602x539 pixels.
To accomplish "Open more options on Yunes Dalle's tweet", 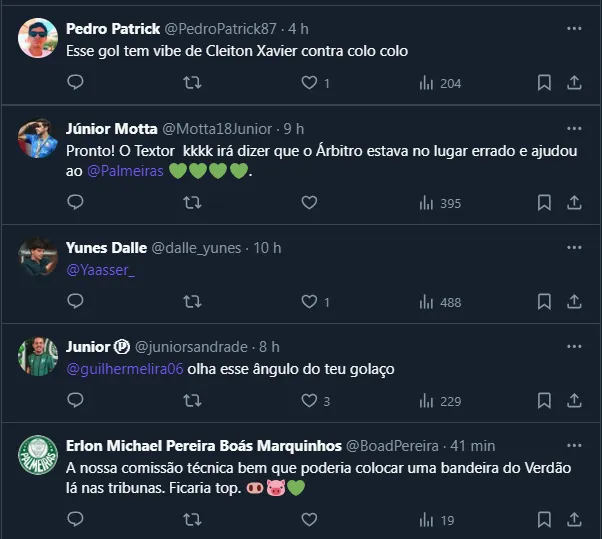I will click(x=574, y=247).
